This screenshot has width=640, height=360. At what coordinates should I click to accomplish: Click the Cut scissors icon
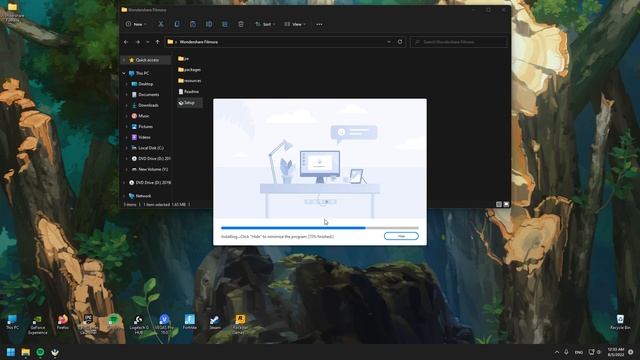(161, 24)
